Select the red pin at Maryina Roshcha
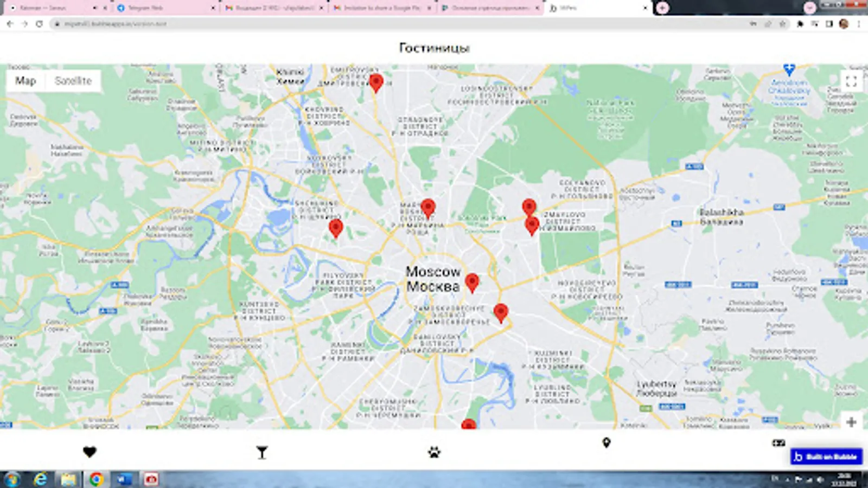This screenshot has width=868, height=488. [x=428, y=209]
